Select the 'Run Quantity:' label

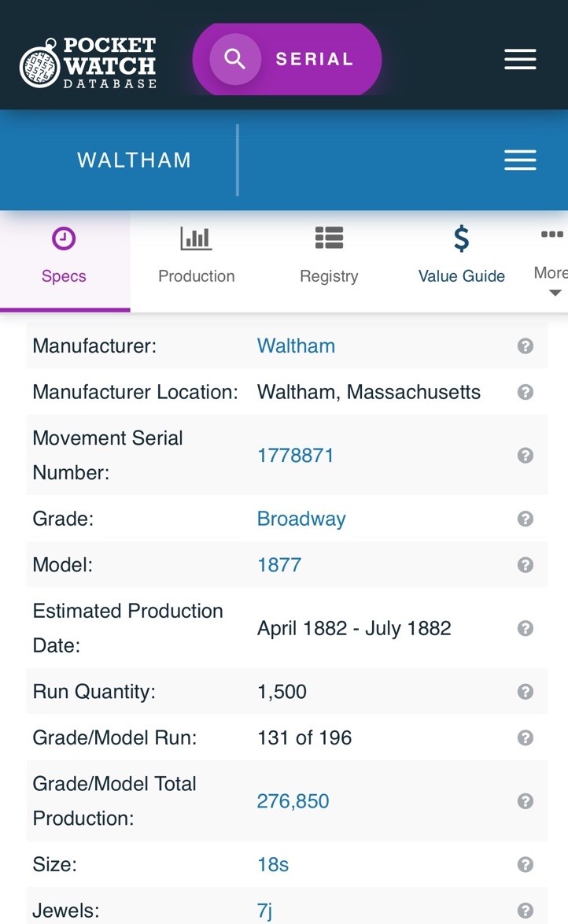coord(94,692)
